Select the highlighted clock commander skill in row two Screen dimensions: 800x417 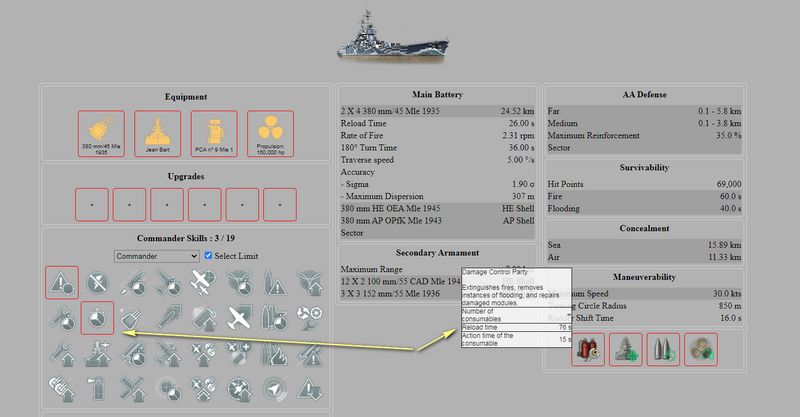tap(97, 317)
